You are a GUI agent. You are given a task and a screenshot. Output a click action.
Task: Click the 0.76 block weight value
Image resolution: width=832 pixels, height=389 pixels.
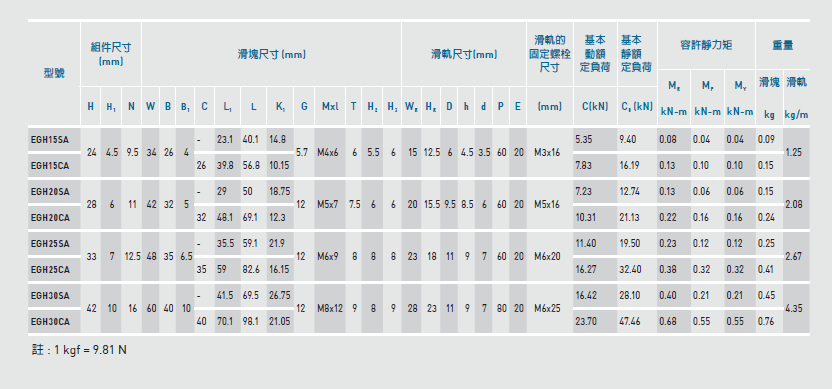[766, 322]
